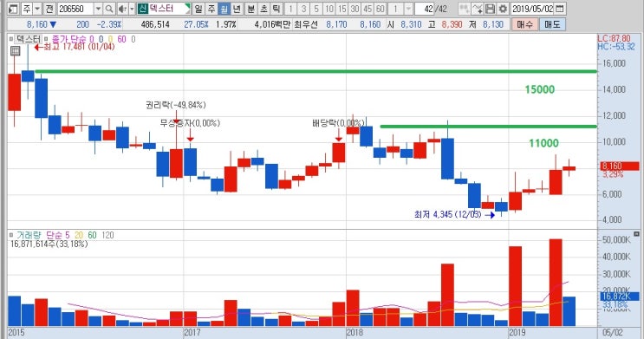
Task: Select the 30 interval button
Action: (x=355, y=9)
